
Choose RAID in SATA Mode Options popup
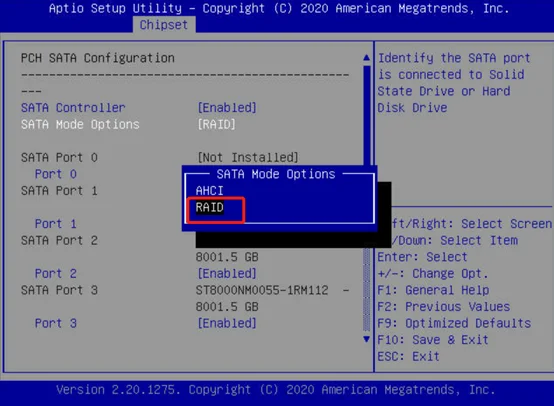[x=210, y=207]
